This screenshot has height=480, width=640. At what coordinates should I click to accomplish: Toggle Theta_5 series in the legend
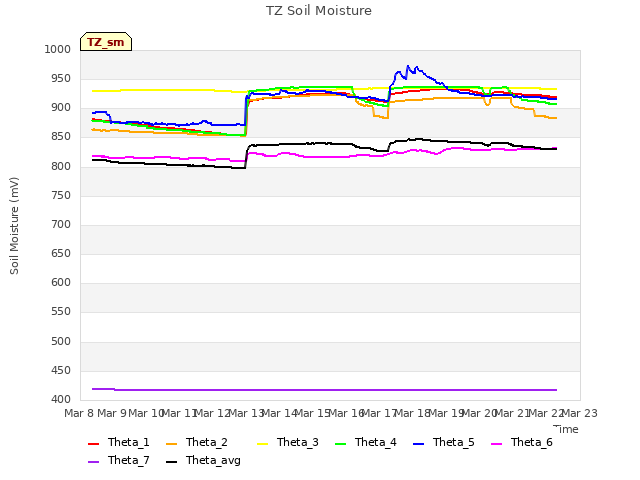[x=444, y=442]
